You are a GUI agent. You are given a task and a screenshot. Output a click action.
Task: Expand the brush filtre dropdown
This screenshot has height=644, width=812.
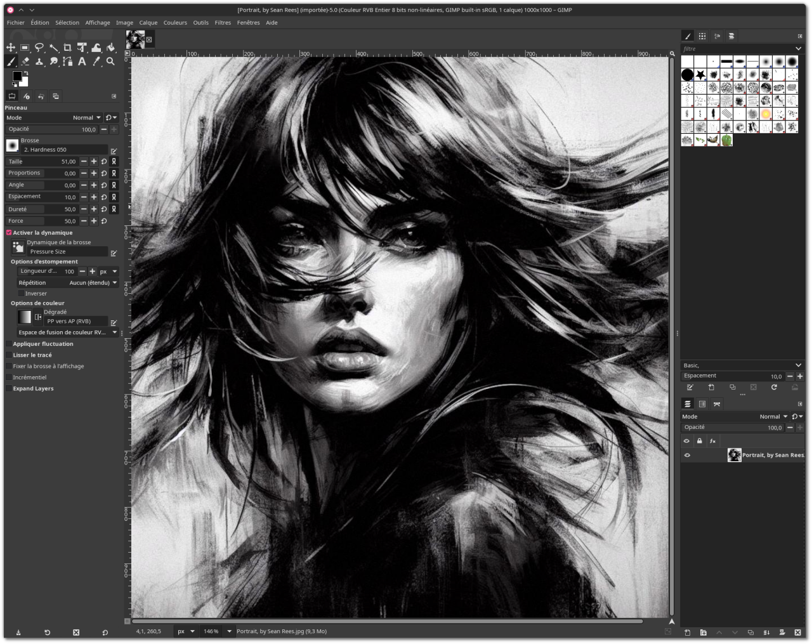[798, 49]
